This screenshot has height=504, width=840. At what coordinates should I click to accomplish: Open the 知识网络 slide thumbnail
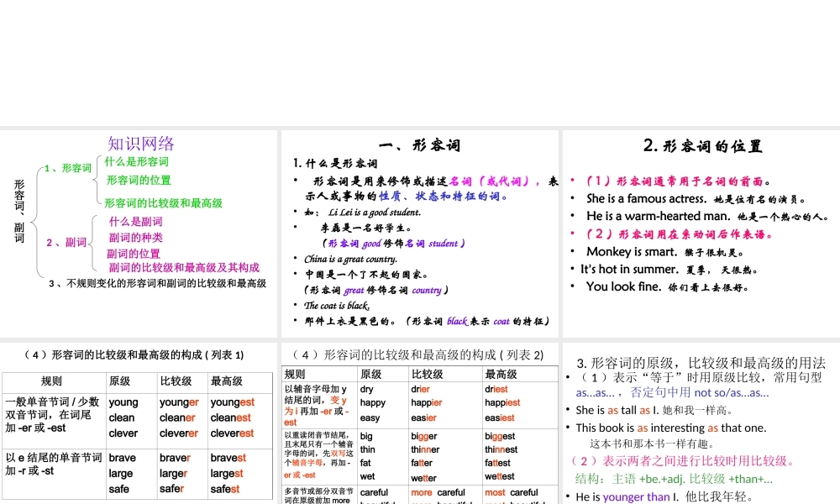coord(141,144)
